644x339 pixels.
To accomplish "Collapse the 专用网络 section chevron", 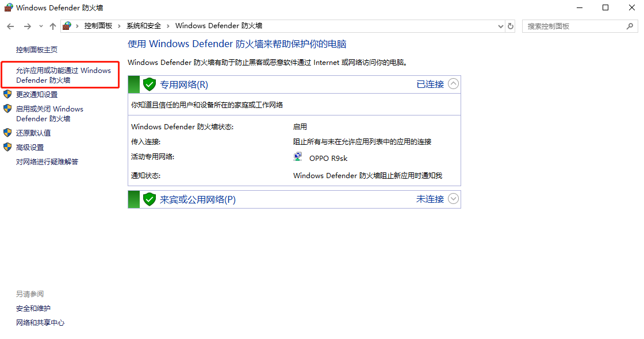I will click(453, 84).
